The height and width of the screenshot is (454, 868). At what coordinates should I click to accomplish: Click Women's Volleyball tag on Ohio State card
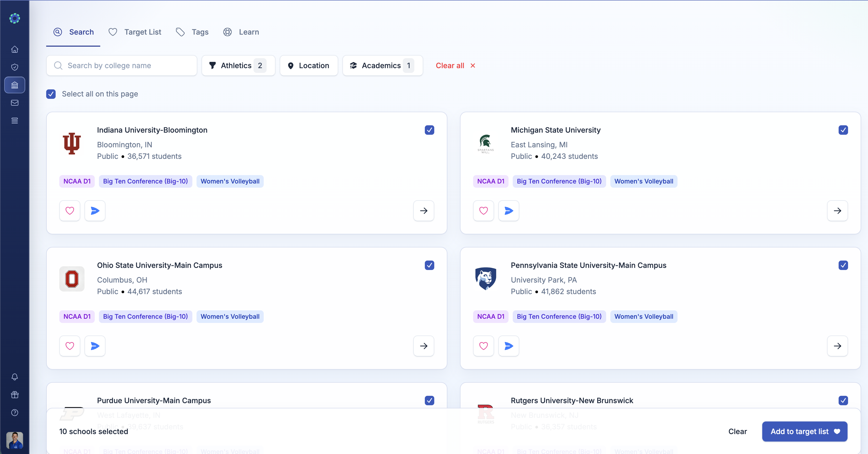230,317
